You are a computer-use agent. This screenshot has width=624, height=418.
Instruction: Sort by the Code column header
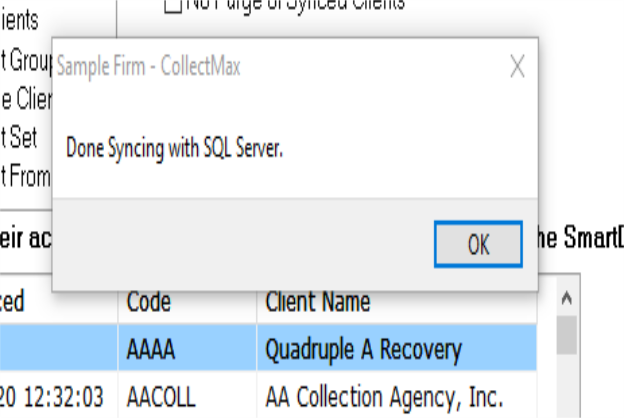[149, 302]
